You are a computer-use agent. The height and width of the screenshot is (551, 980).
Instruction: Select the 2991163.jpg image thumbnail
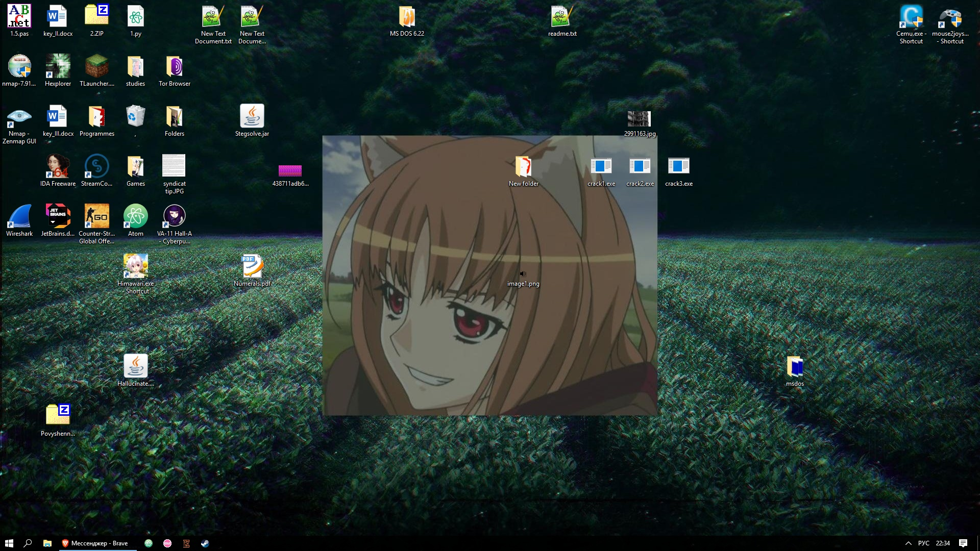point(639,119)
